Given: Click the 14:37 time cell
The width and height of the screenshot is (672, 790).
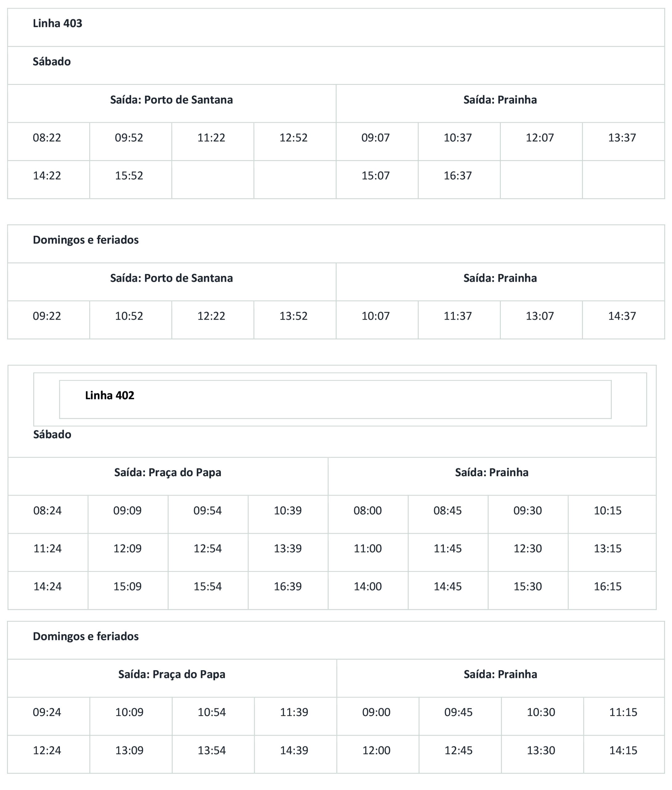Looking at the screenshot, I should (622, 316).
